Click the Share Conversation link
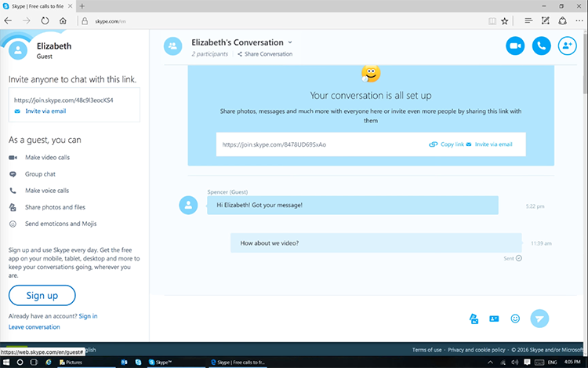 265,54
